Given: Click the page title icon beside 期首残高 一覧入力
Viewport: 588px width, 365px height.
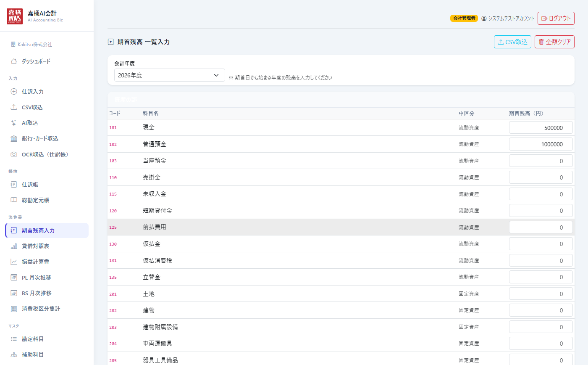Looking at the screenshot, I should point(111,42).
